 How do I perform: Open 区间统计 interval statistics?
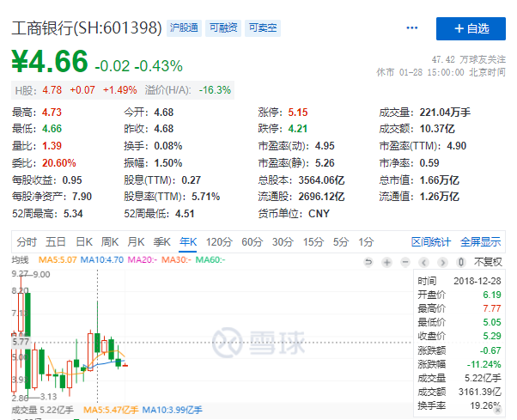430,242
